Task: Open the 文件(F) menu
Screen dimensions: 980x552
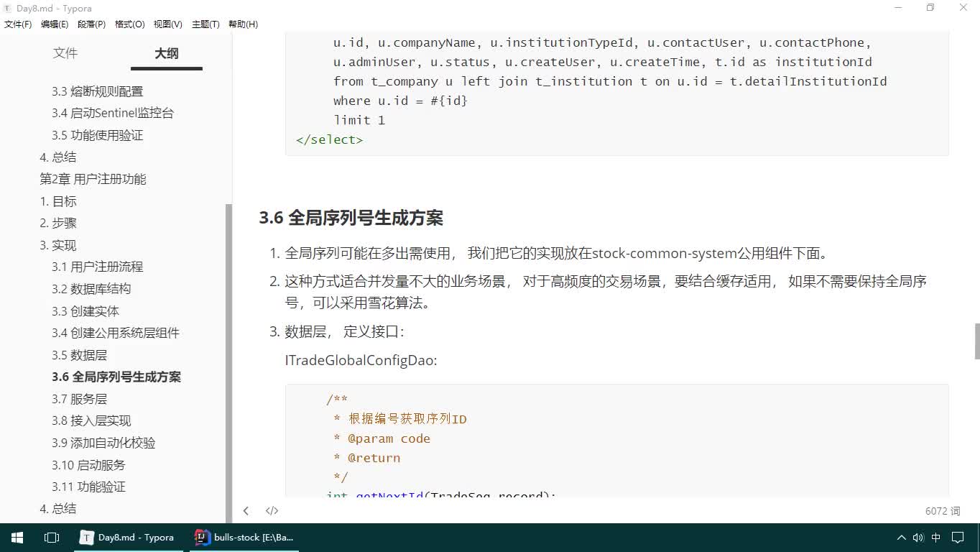Action: pyautogui.click(x=18, y=24)
